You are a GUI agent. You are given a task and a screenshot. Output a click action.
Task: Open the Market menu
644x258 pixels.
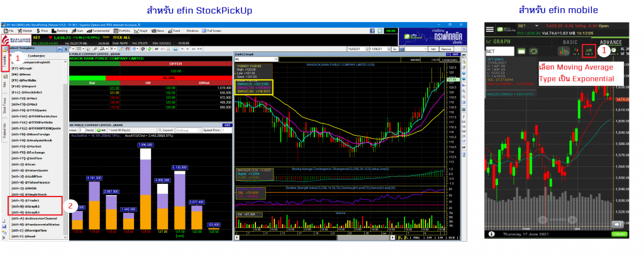click(25, 31)
